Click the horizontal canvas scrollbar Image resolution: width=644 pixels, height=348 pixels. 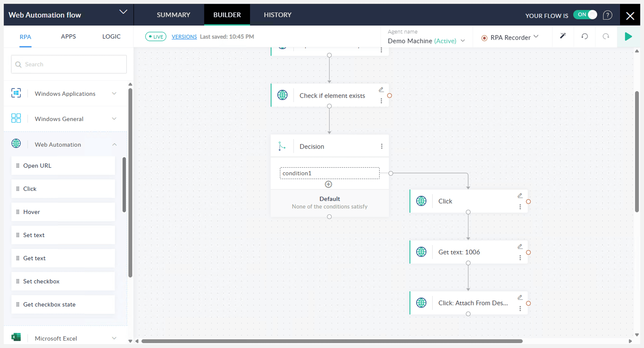pos(332,341)
